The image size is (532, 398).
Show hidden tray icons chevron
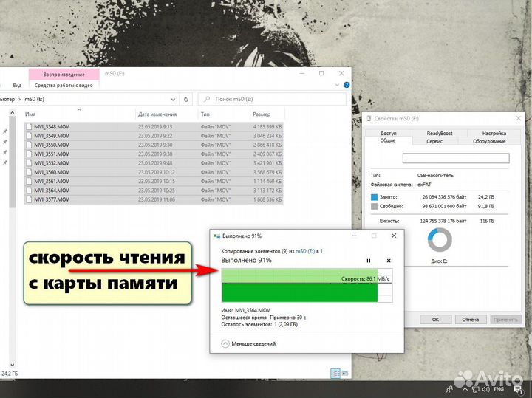[x=465, y=390]
